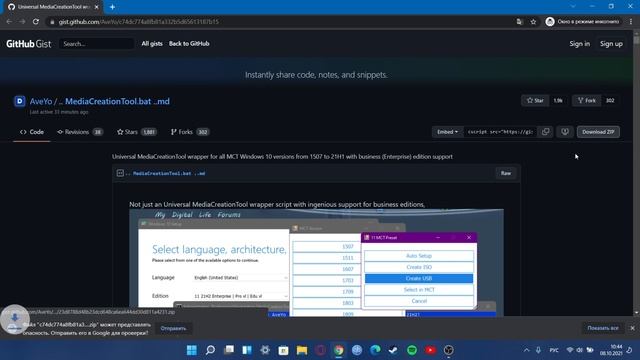This screenshot has width=640, height=360.
Task: Click the translate page icon in address bar
Action: point(519,22)
